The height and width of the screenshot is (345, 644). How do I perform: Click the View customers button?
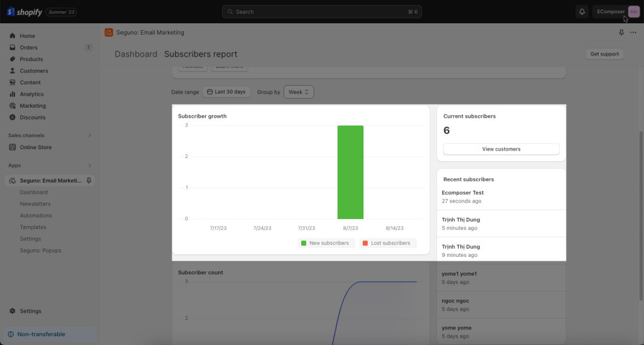coord(501,149)
